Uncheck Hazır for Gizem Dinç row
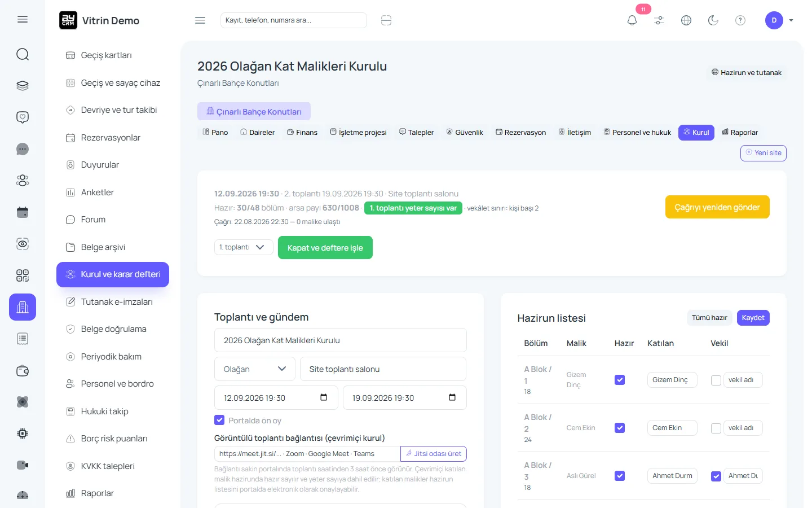The image size is (812, 508). tap(620, 380)
